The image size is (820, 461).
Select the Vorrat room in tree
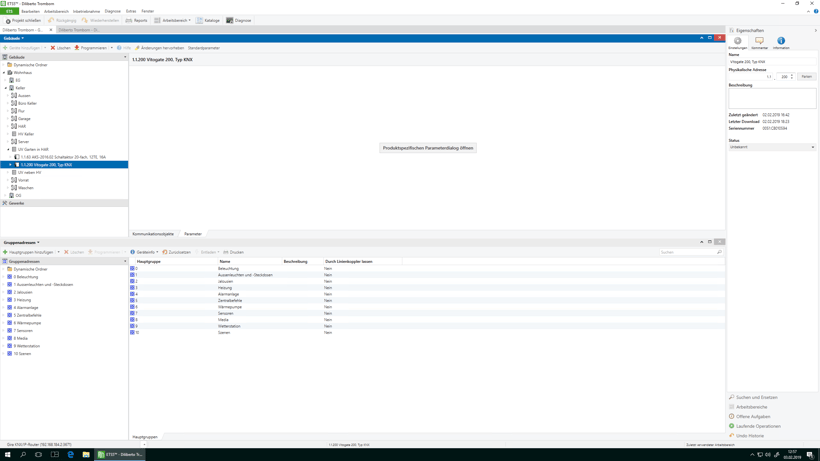(x=23, y=180)
